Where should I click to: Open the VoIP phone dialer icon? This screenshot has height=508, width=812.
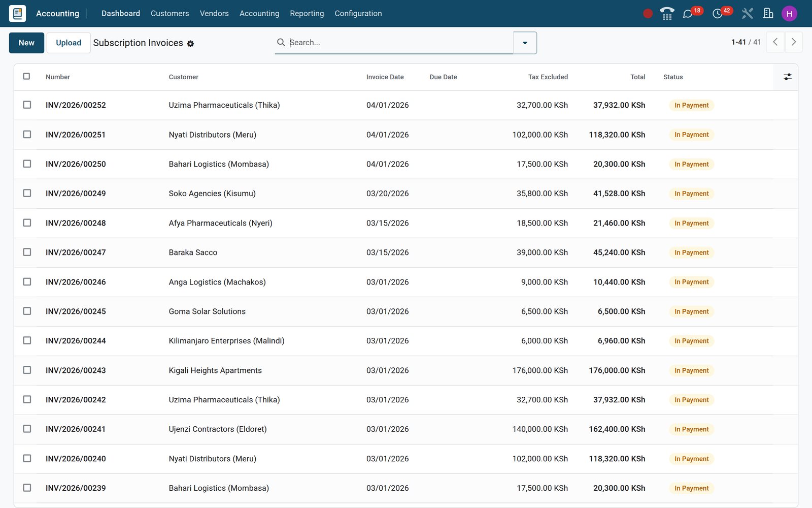click(x=667, y=14)
